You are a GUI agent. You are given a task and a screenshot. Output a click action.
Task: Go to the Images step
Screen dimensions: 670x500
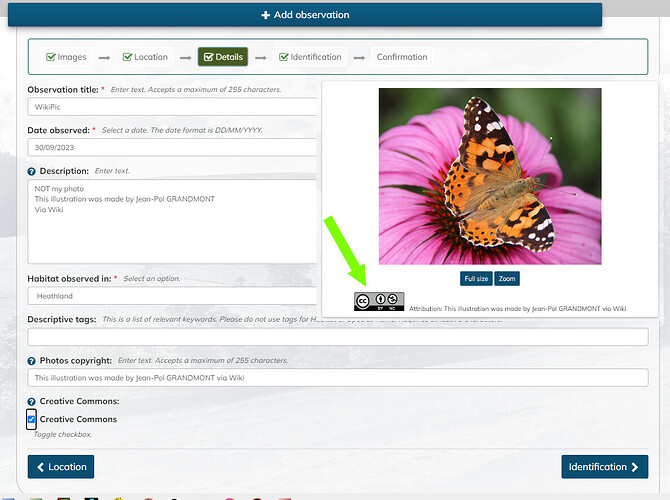click(66, 57)
